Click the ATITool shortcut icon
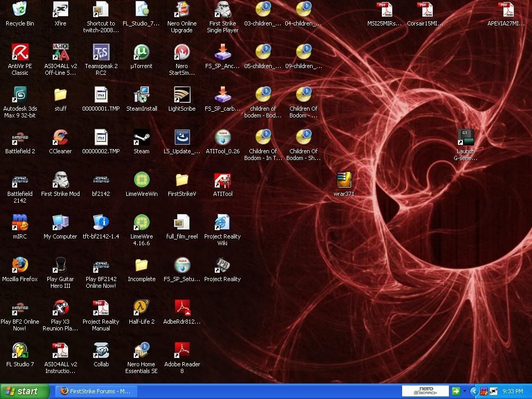Viewport: 532px width, 399px height. [x=222, y=179]
